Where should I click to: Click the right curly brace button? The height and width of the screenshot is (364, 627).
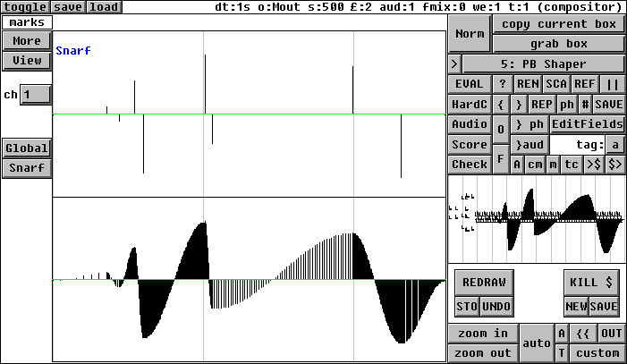click(x=519, y=104)
